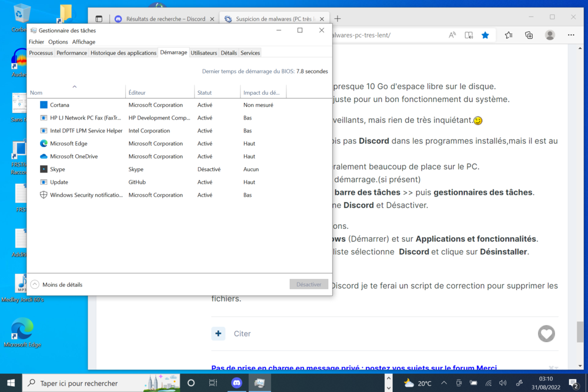Open the Affichage menu
The width and height of the screenshot is (588, 392).
(x=83, y=42)
